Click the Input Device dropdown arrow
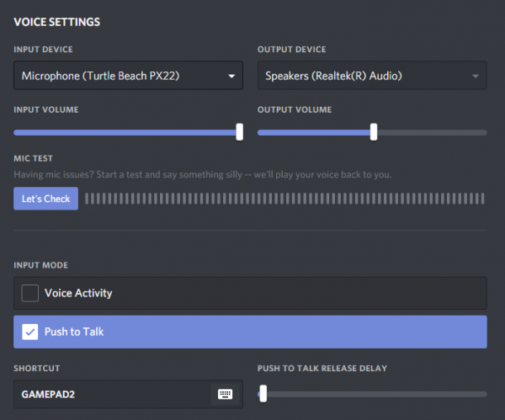Image resolution: width=505 pixels, height=420 pixels. tap(231, 77)
